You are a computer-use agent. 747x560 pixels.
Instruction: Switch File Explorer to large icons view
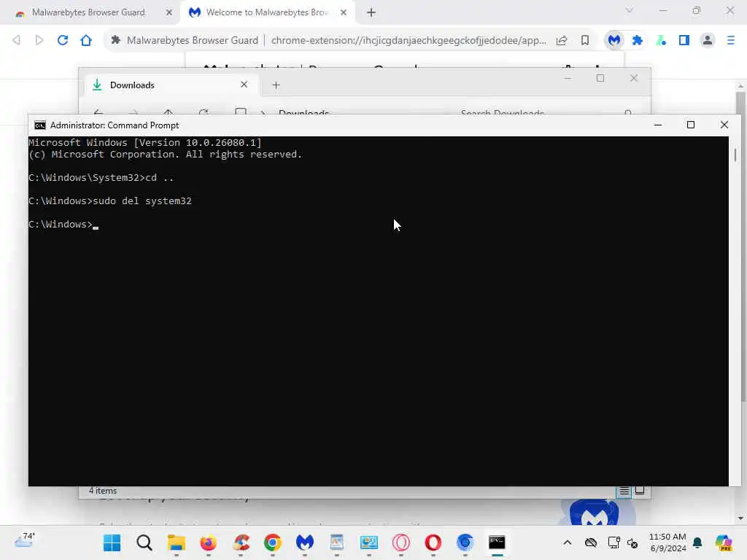pos(640,491)
